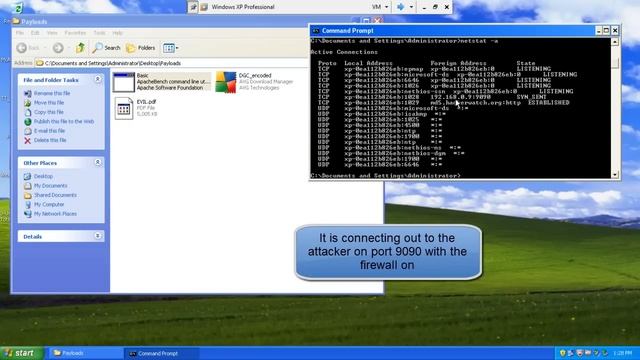640x360 pixels.
Task: Open the dropdown beside the blue arrow
Action: [x=411, y=7]
